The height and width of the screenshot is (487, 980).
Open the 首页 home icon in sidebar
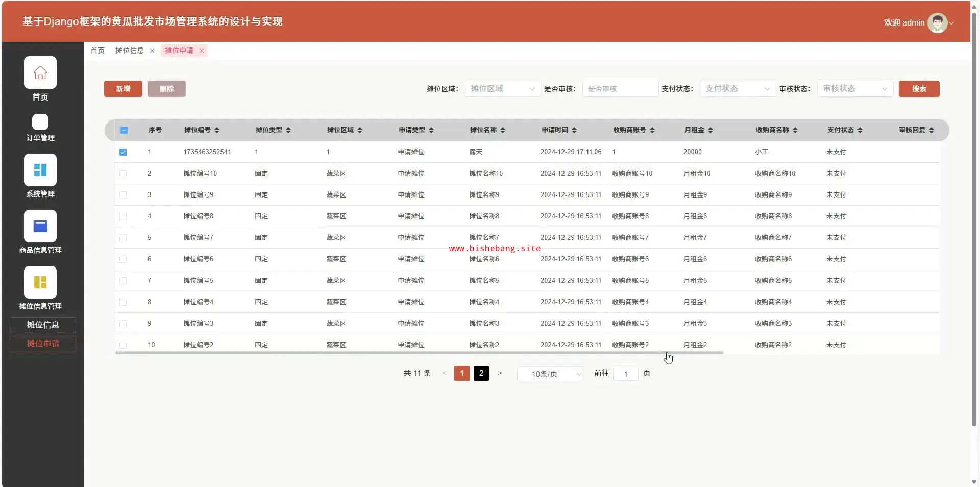coord(40,72)
